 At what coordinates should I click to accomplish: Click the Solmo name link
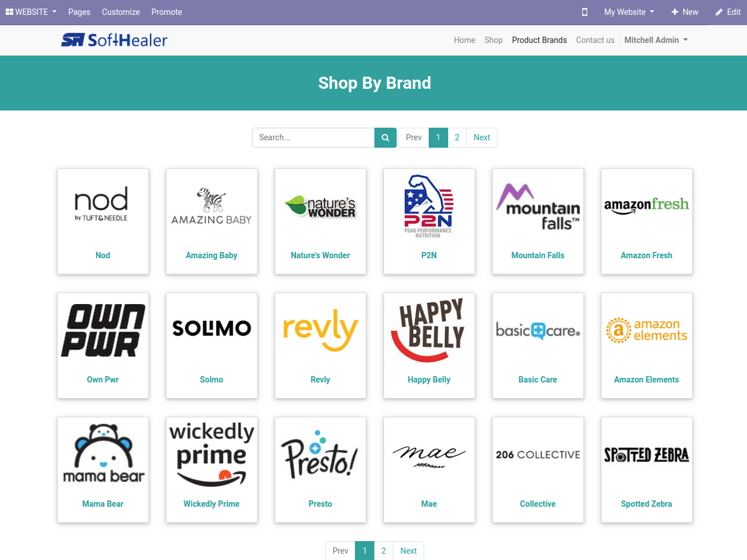coord(212,380)
